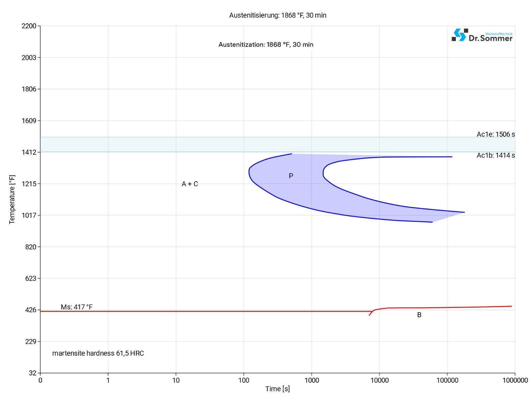Click the 1017 temperature axis tick label
This screenshot has height=399, width=532.
coord(29,215)
